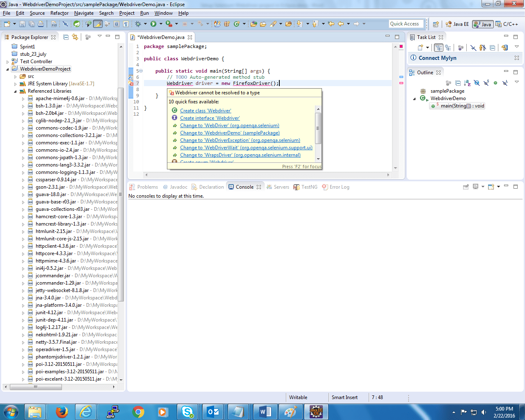This screenshot has width=525, height=420.
Task: Collapse the Referenced Libraries node
Action: coord(16,91)
